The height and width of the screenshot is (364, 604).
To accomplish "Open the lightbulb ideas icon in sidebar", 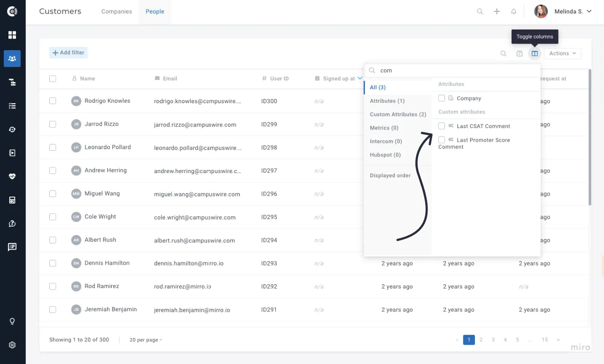I will pyautogui.click(x=12, y=321).
